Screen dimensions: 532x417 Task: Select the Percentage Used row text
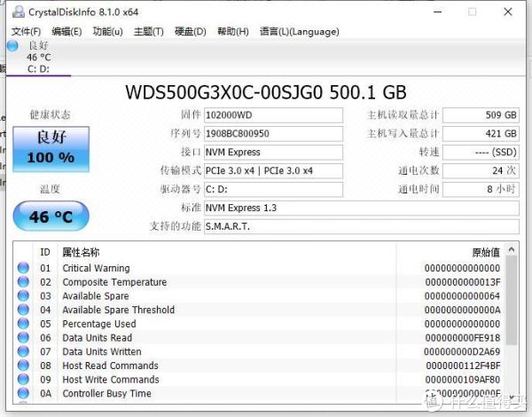(x=99, y=324)
